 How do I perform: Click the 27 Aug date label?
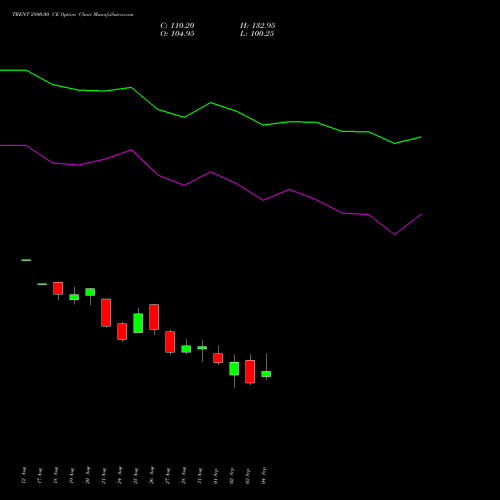coord(167,475)
